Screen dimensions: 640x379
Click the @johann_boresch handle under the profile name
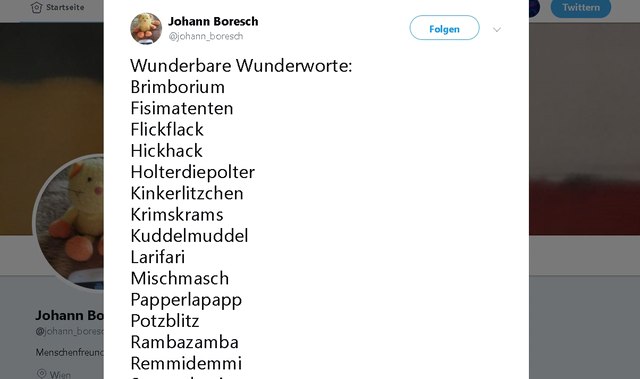pos(69,331)
